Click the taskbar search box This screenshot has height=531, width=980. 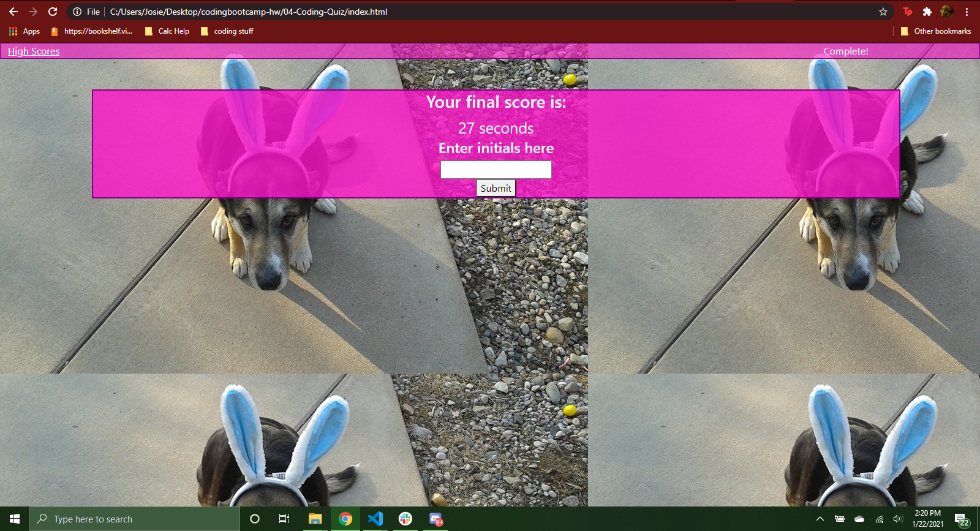(135, 519)
